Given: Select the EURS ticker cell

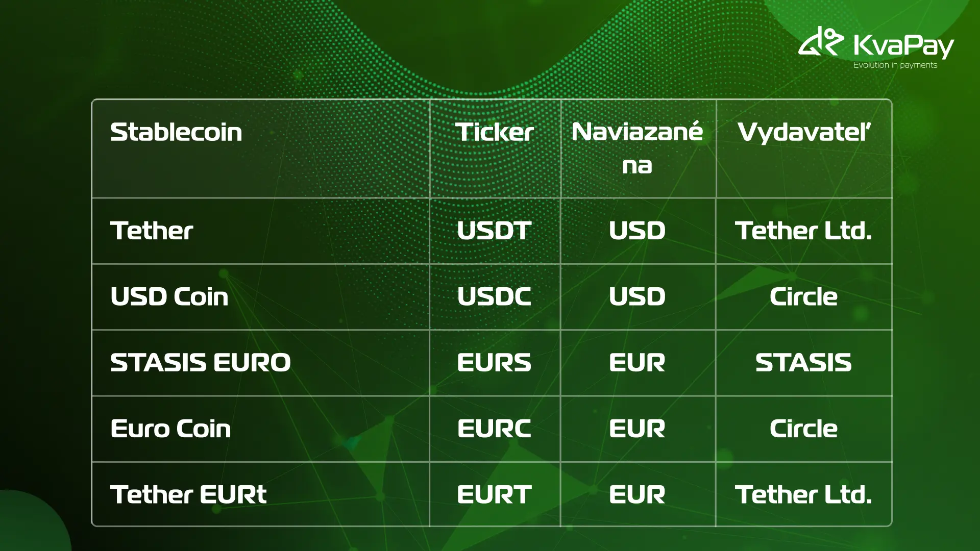Looking at the screenshot, I should (494, 363).
